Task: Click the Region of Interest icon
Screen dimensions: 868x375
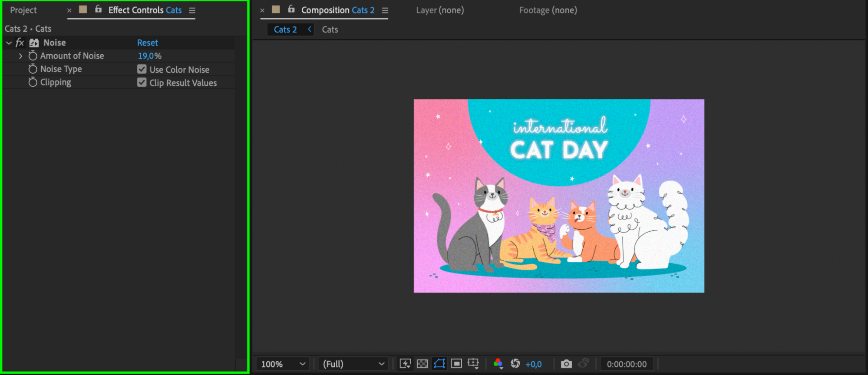Action: click(x=456, y=364)
